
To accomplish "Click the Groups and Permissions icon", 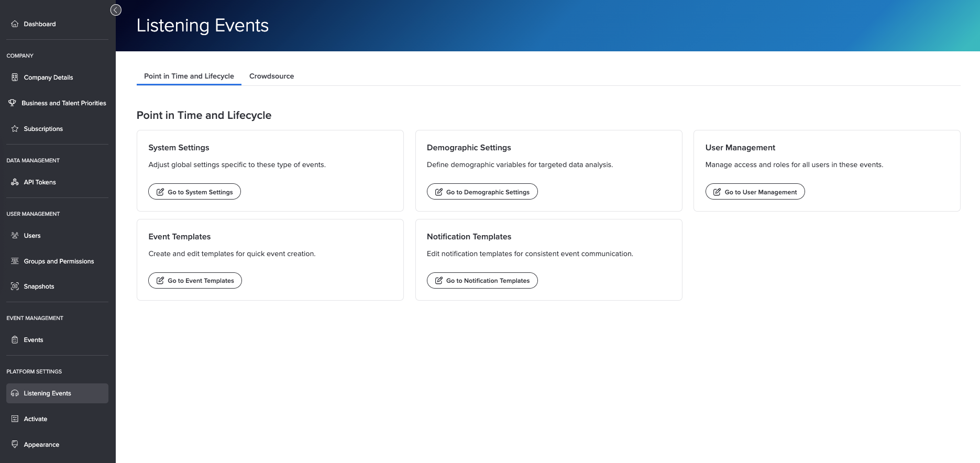I will click(x=15, y=261).
